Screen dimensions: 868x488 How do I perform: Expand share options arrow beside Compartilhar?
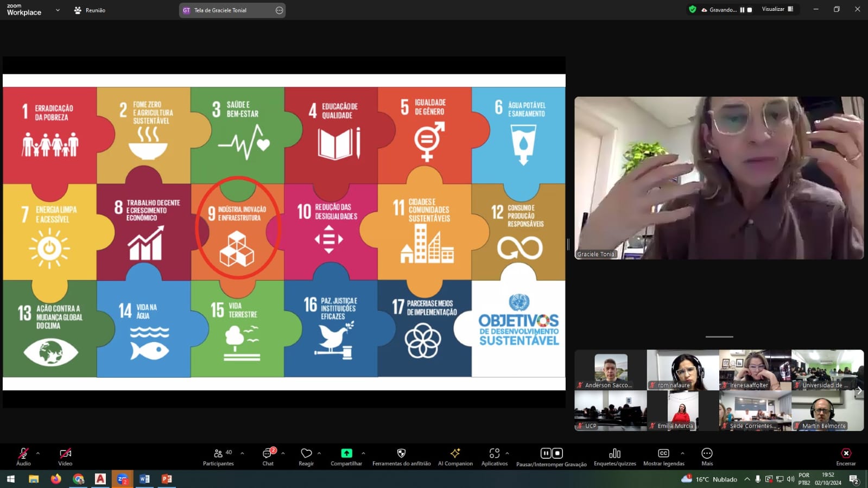[363, 453]
